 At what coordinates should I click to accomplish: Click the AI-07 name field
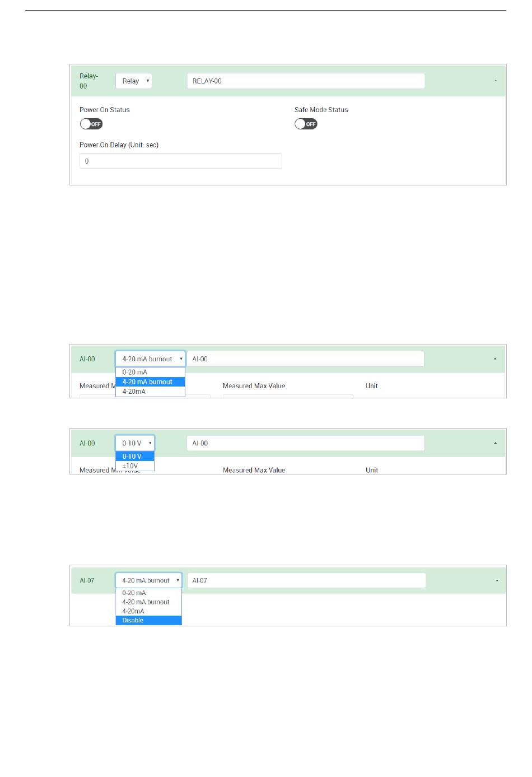tap(306, 580)
